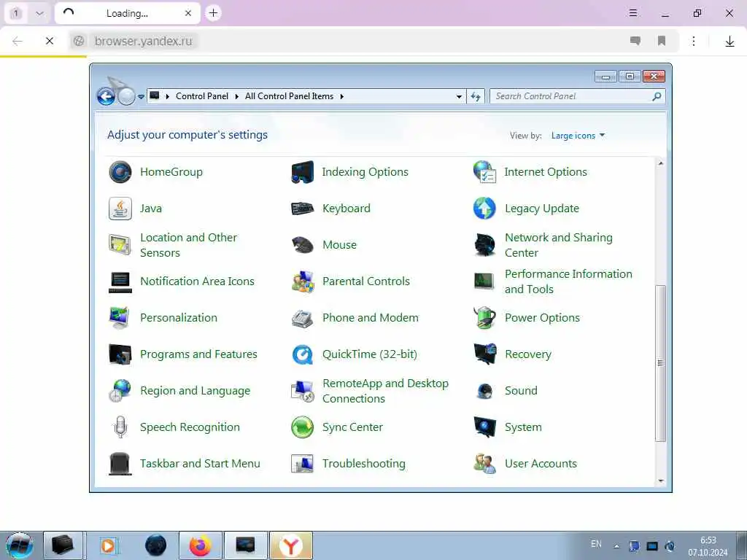The width and height of the screenshot is (747, 560).
Task: Open the browser hamburger menu
Action: (632, 13)
